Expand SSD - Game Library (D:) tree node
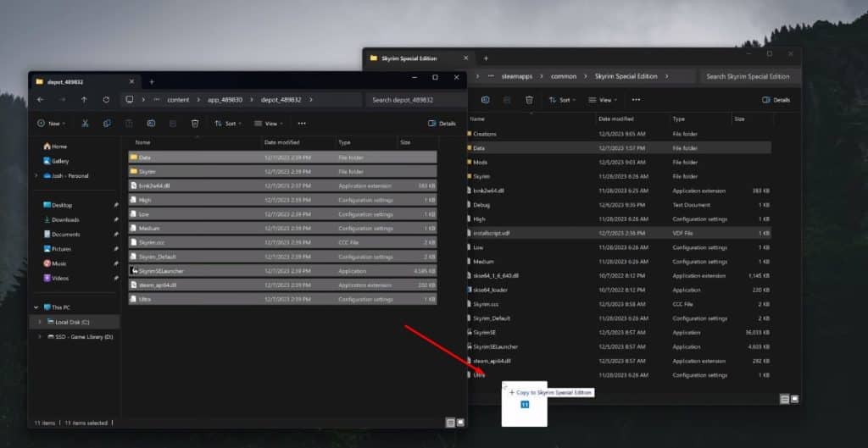Screen dimensions: 868x448 (39, 337)
